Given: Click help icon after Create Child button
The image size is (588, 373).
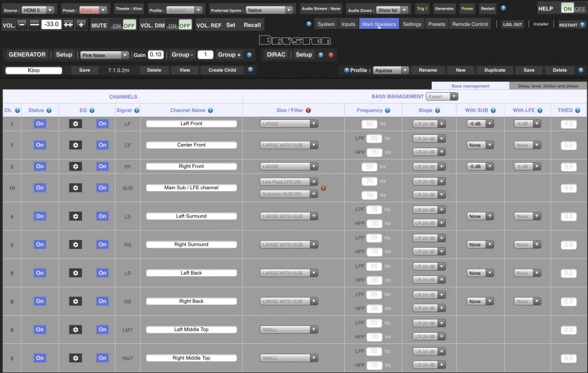Looking at the screenshot, I should click(250, 70).
